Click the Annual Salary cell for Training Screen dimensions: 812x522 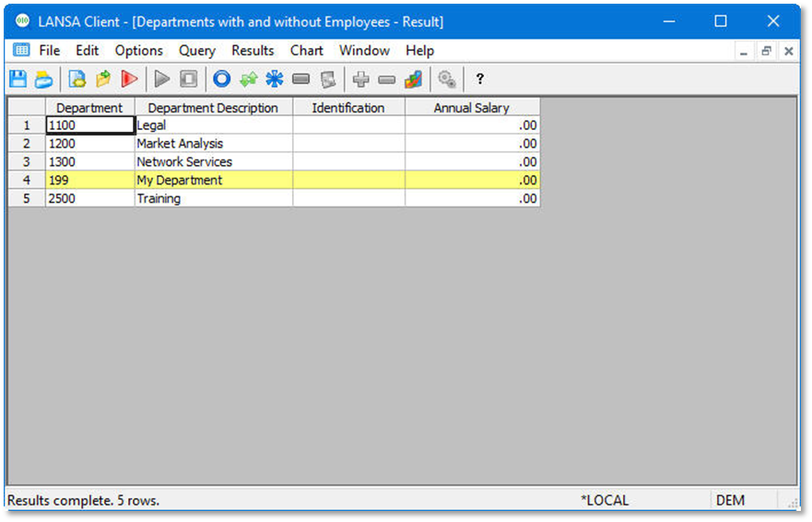472,198
